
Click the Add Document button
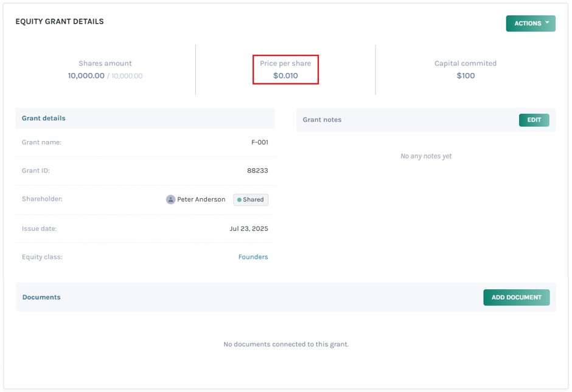(516, 297)
